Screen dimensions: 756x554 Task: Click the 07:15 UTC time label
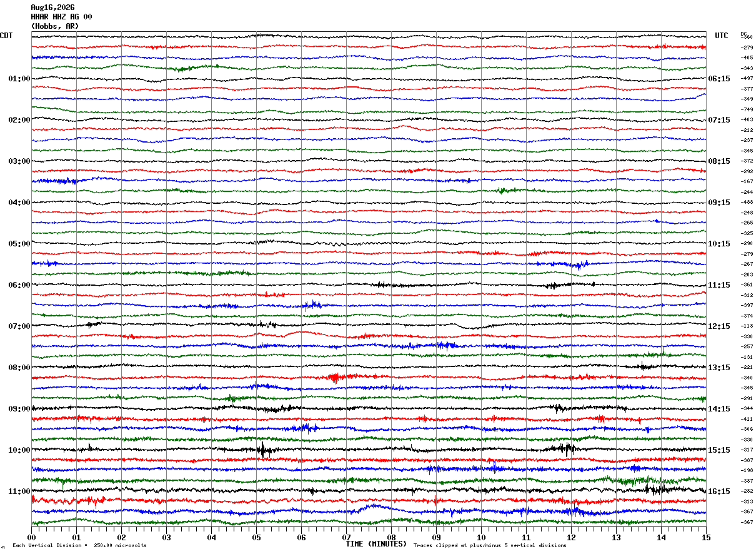[x=719, y=120]
